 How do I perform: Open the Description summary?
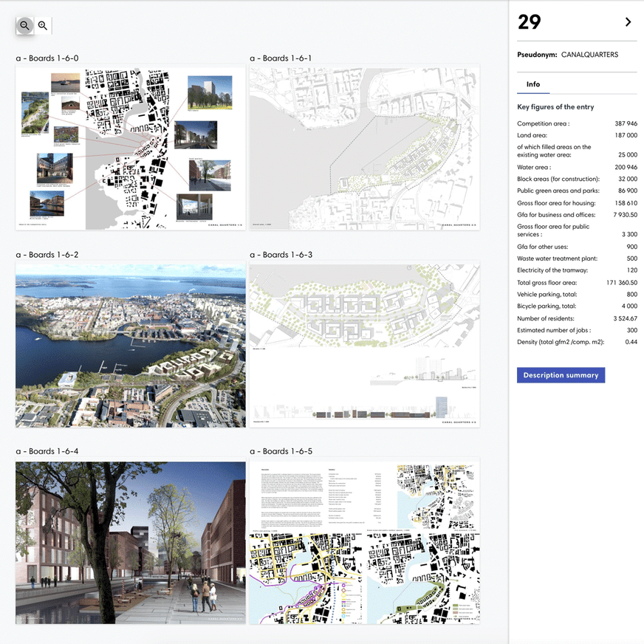pyautogui.click(x=561, y=375)
